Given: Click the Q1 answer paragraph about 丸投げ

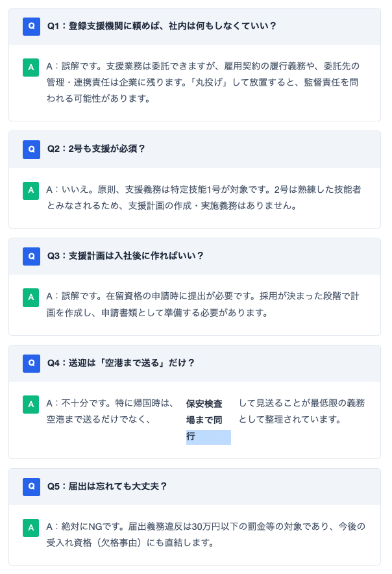Looking at the screenshot, I should click(202, 82).
